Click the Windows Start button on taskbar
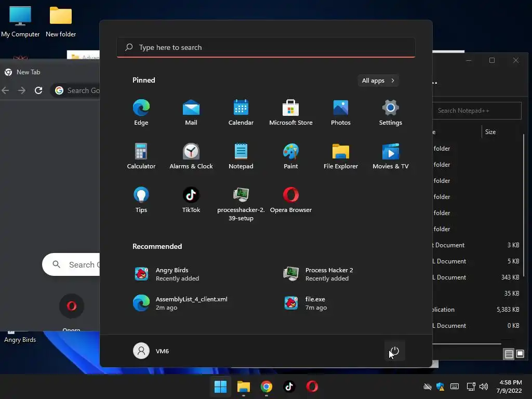This screenshot has width=532, height=399. 220,387
